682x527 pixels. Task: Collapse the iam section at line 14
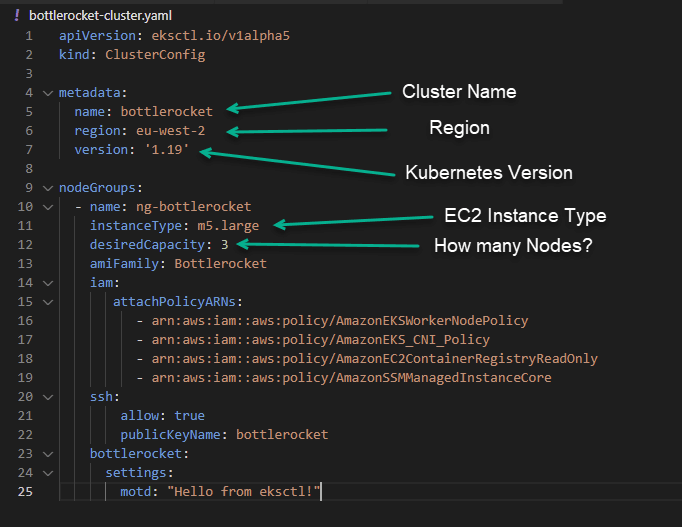(x=48, y=283)
